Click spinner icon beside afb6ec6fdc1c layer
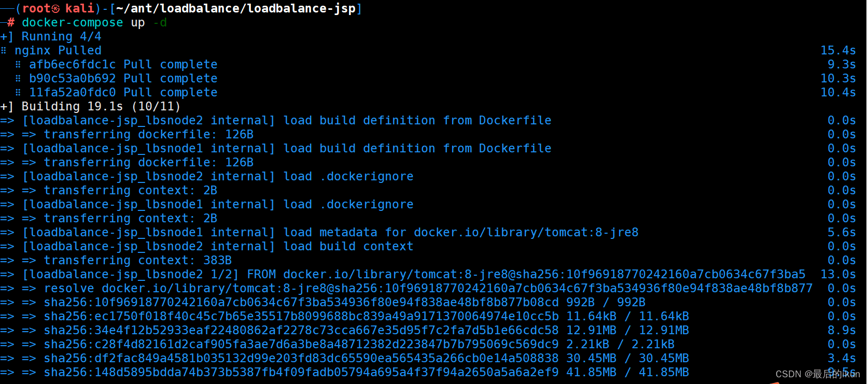Screen dimensions: 868x384 [18, 64]
